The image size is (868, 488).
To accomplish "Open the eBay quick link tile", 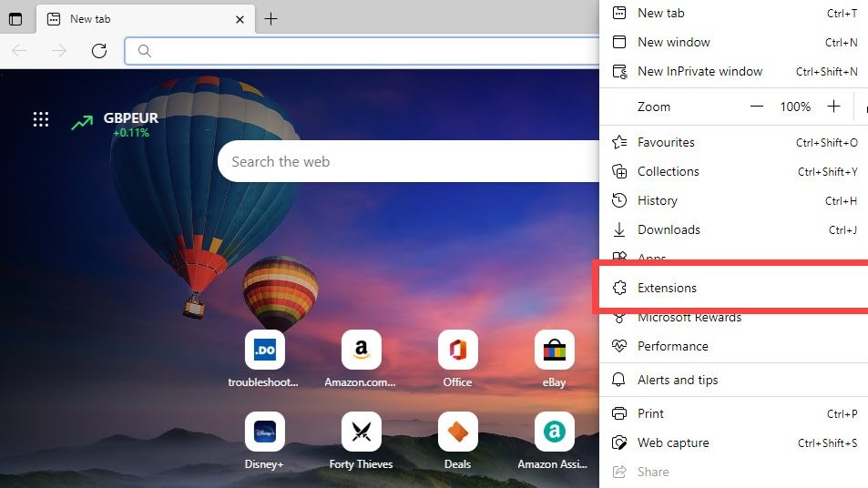I will point(554,359).
